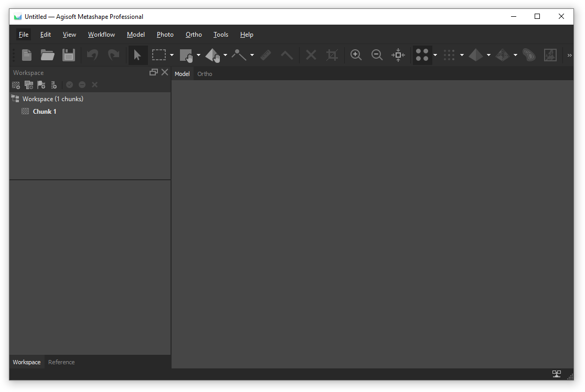Open the File menu
Viewport: 585px width, 392px height.
pyautogui.click(x=24, y=35)
